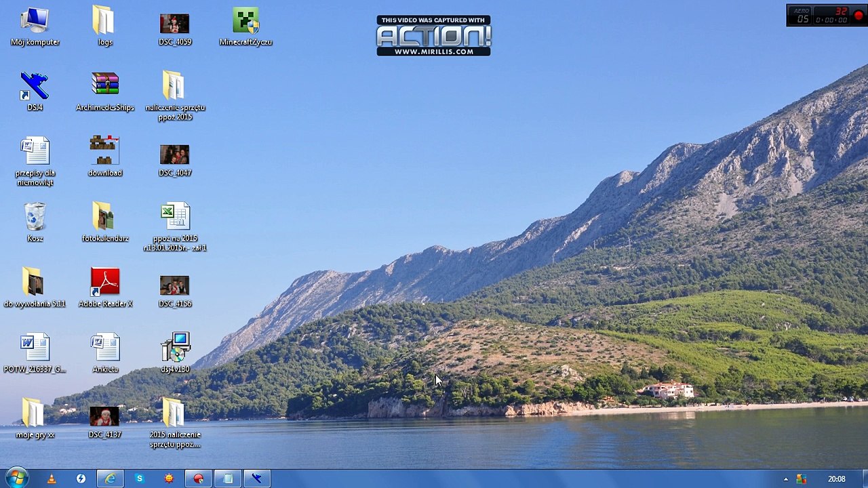The height and width of the screenshot is (488, 868).
Task: Select the ArchimedesShips archive icon
Action: click(105, 92)
